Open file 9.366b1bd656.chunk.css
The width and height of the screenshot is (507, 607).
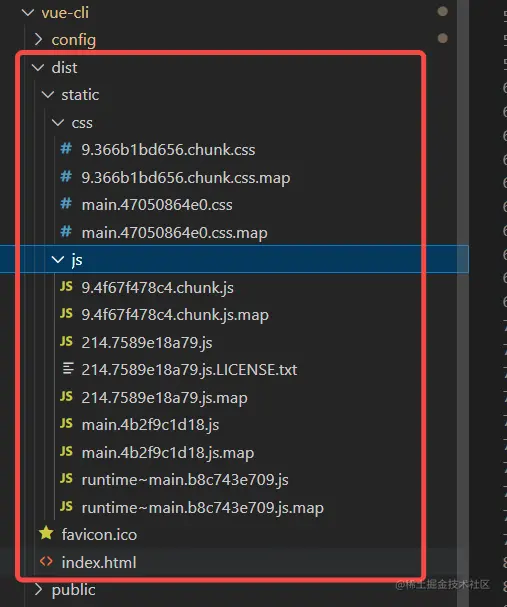[168, 150]
